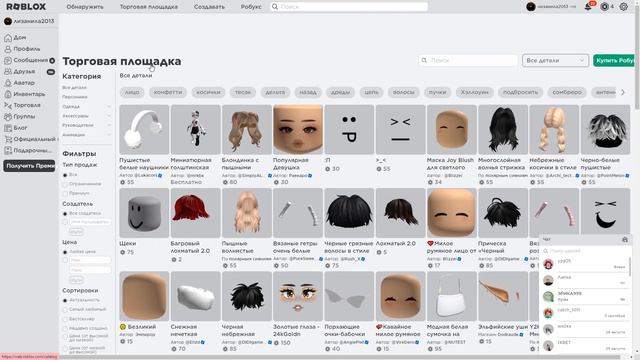This screenshot has width=640, height=360.
Task: Open Торговая площадка in the top navigation
Action: click(x=149, y=7)
